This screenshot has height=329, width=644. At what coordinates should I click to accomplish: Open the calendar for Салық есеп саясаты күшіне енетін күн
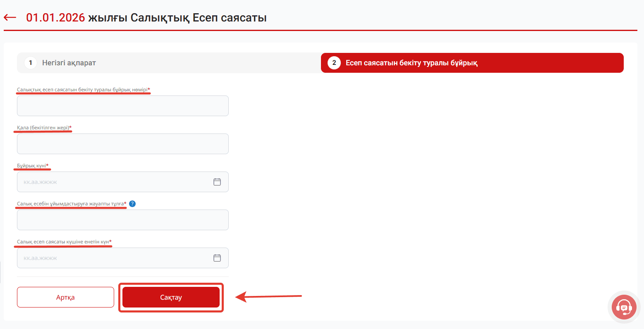217,258
